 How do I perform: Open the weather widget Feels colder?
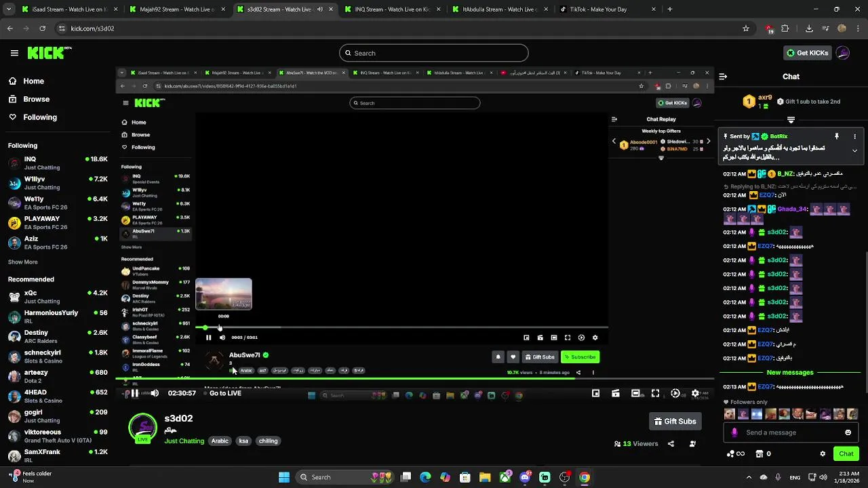[x=31, y=477]
